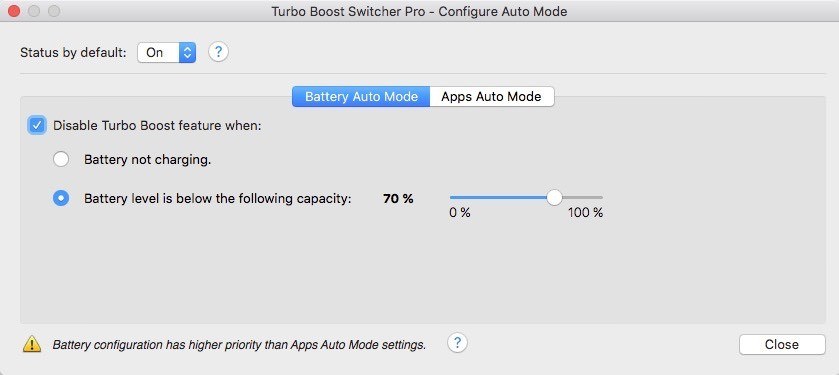839x375 pixels.
Task: Click the gray minimize button in the title bar
Action: tap(34, 11)
